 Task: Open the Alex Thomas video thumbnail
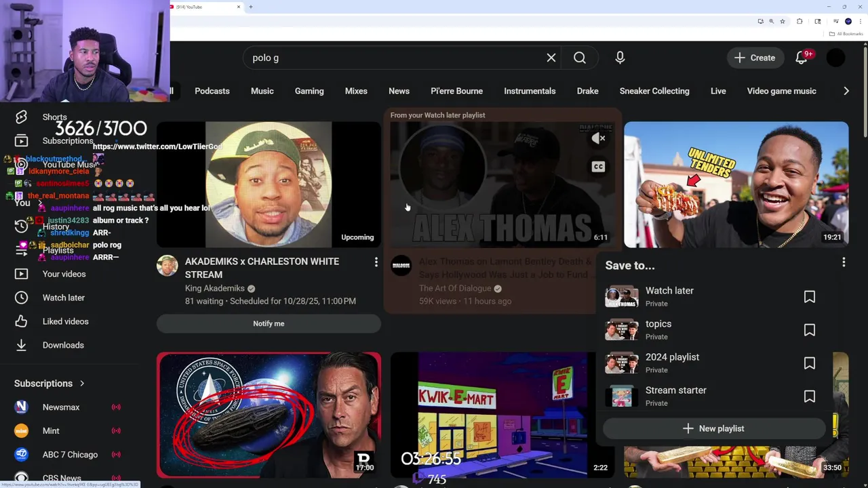(502, 184)
